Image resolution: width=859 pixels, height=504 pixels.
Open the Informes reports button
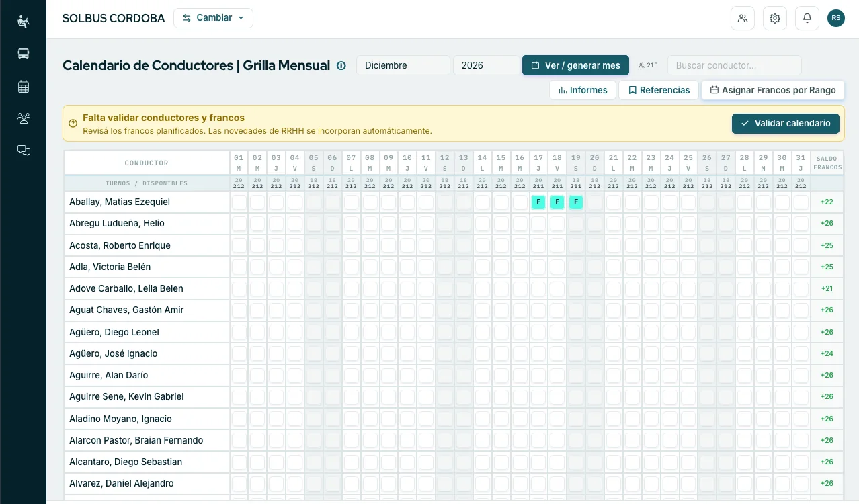pyautogui.click(x=583, y=90)
